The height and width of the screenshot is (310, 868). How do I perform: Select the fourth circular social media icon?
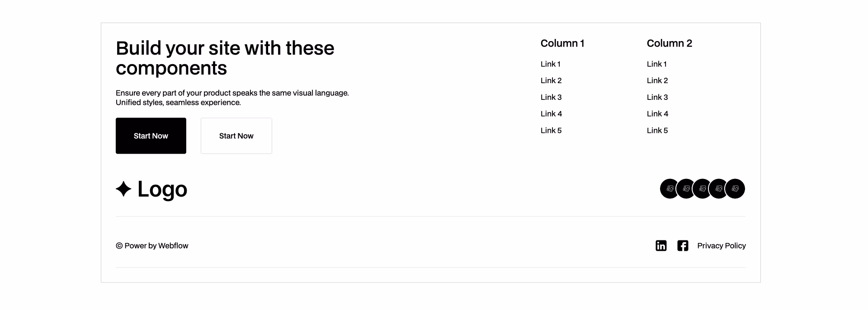tap(719, 188)
